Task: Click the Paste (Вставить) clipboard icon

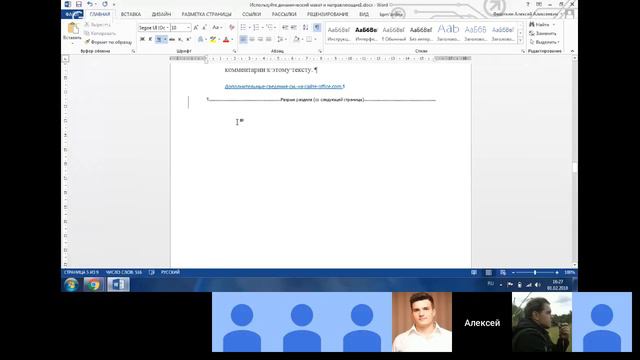Action: pyautogui.click(x=73, y=28)
